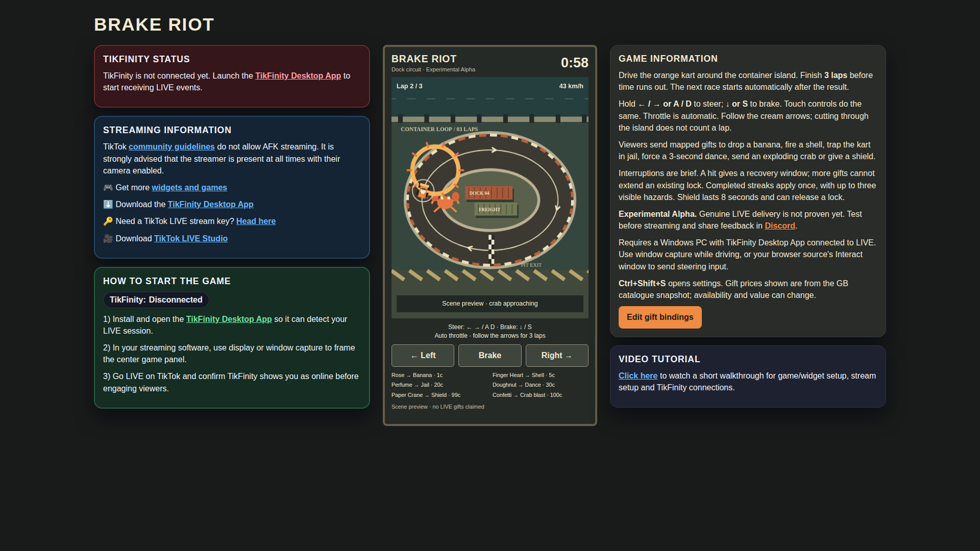The width and height of the screenshot is (980, 551).
Task: Click the Lap 2 / 3 indicator
Action: point(409,86)
